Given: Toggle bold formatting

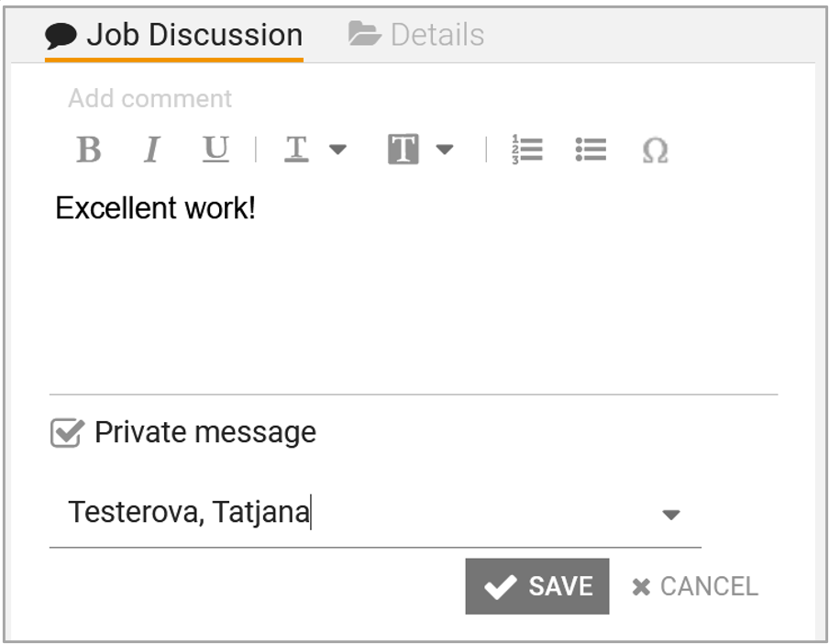Looking at the screenshot, I should click(89, 150).
